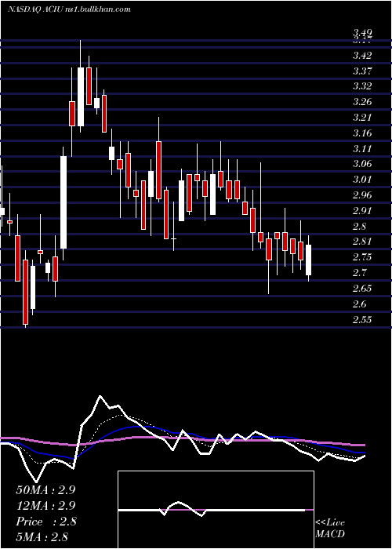Click the 3.49 price axis label
Viewport: 392px width, 549px height.
tap(362, 33)
